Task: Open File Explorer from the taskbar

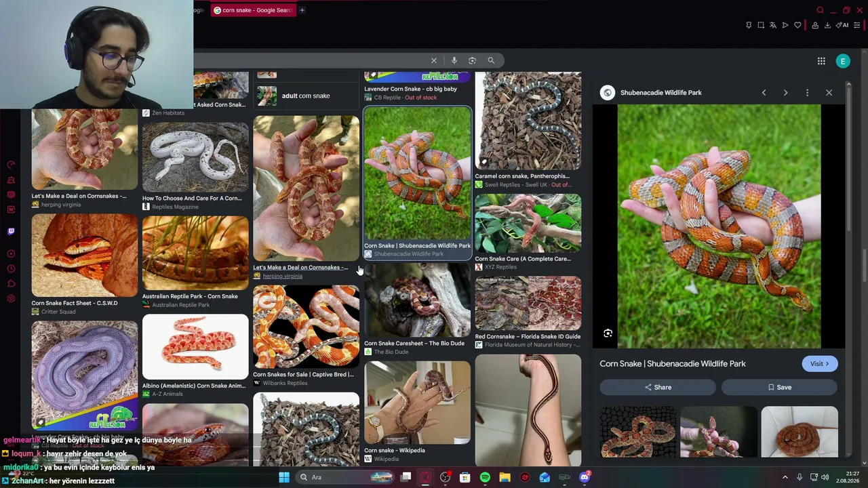Action: point(505,477)
